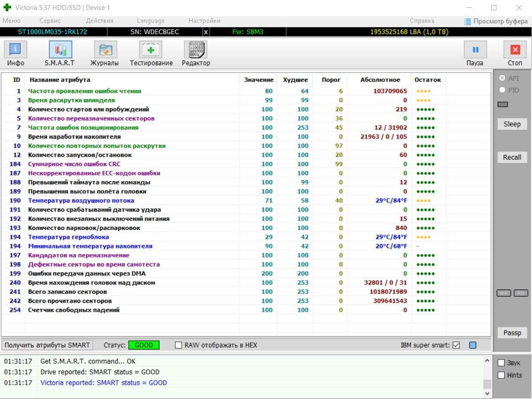Viewport: 532px width, 399px height.
Task: Select the row Время наработки накопителя
Action: pyautogui.click(x=246, y=136)
